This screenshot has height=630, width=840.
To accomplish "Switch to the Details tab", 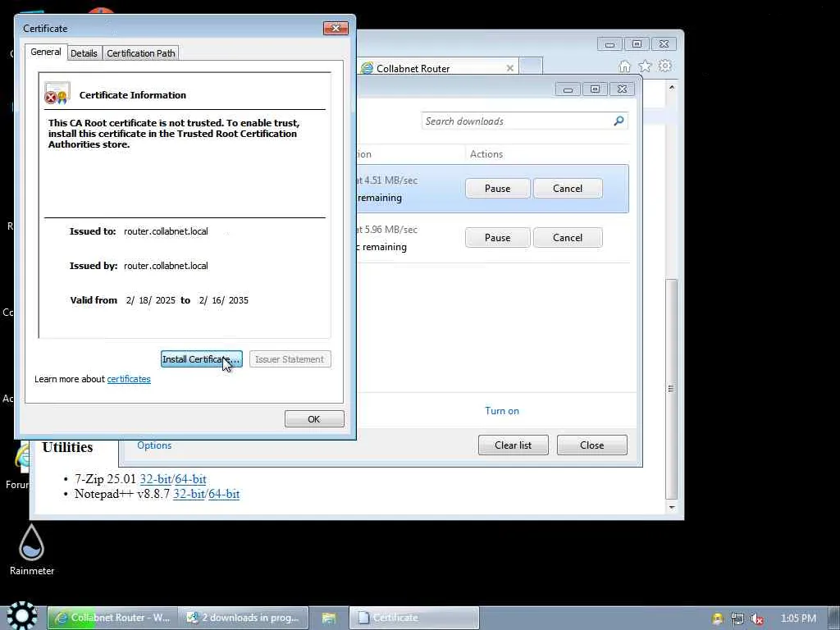I will pyautogui.click(x=84, y=53).
